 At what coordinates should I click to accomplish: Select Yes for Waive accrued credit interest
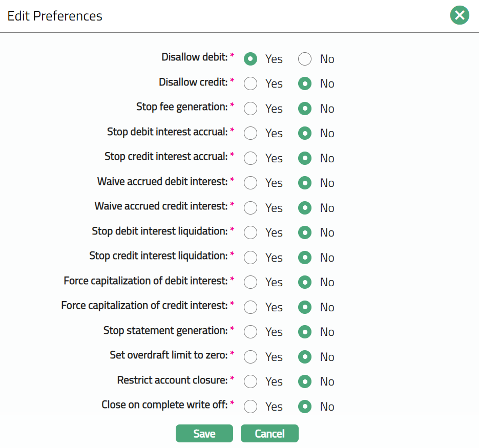[251, 208]
